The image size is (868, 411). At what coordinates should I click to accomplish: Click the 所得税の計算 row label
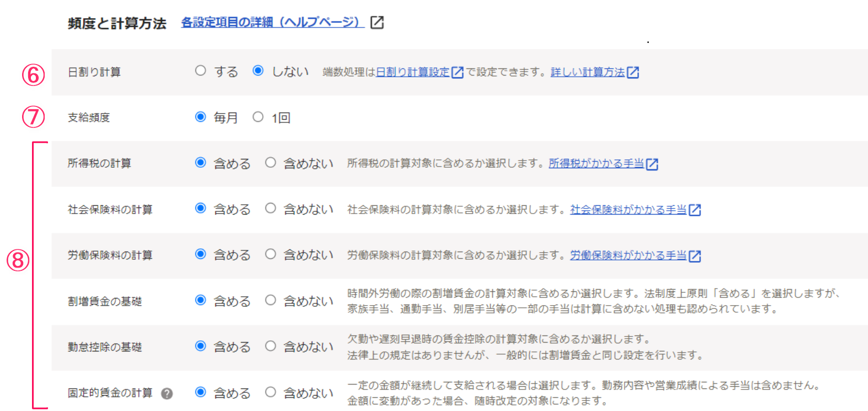99,163
